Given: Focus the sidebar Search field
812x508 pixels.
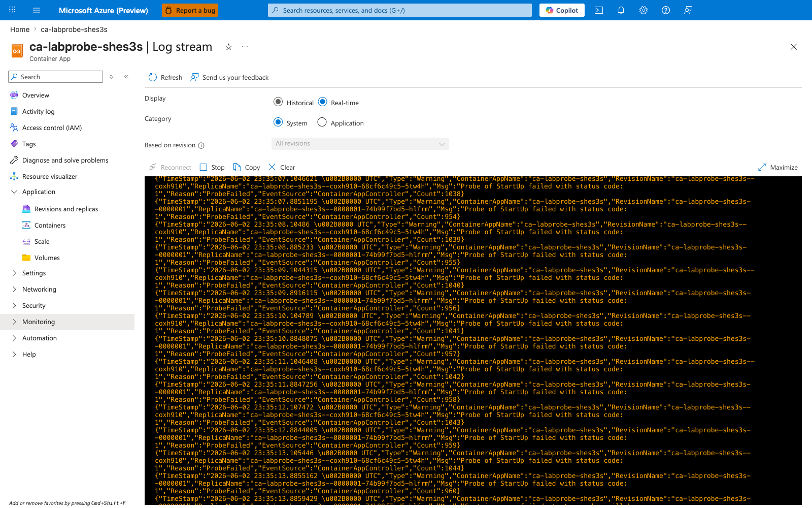Looking at the screenshot, I should 56,77.
